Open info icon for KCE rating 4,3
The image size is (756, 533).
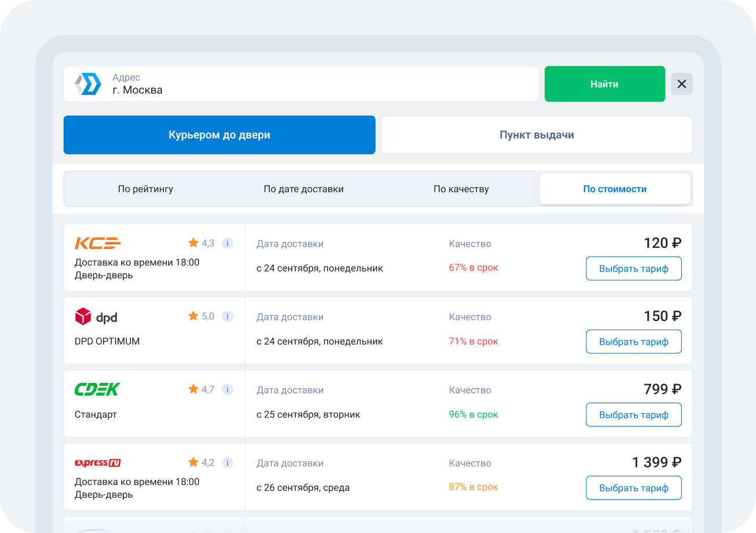pos(227,243)
